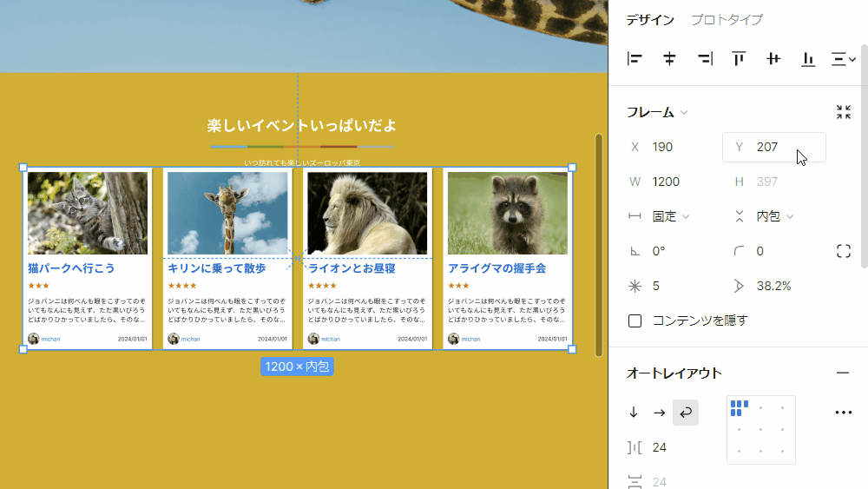Align horizontal centers

[669, 58]
